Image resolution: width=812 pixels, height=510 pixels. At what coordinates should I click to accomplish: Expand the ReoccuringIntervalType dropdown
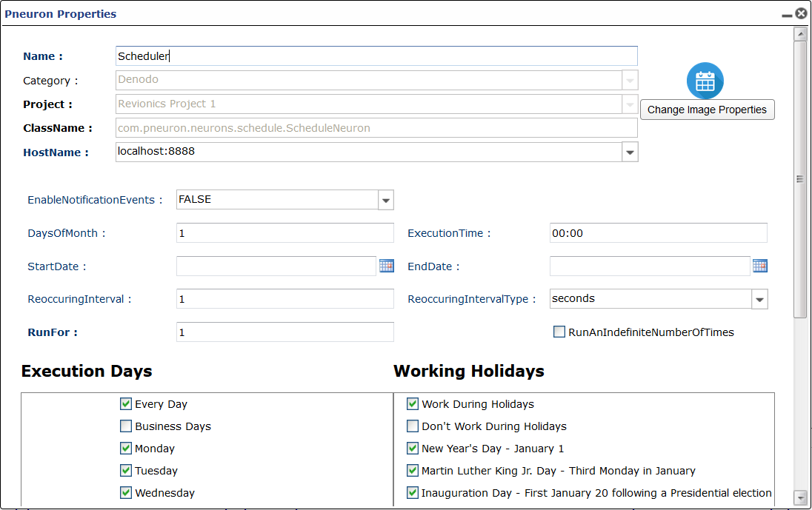759,300
